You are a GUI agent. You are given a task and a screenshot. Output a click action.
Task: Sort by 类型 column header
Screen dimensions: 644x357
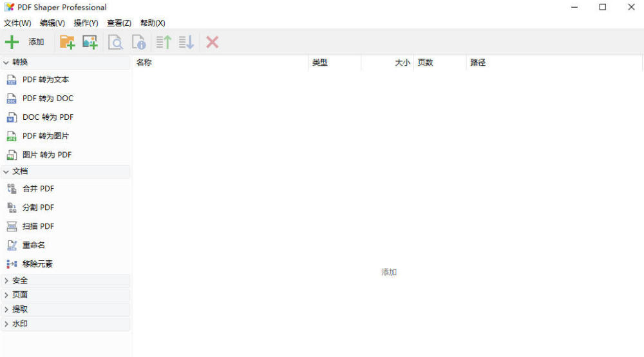(x=335, y=63)
